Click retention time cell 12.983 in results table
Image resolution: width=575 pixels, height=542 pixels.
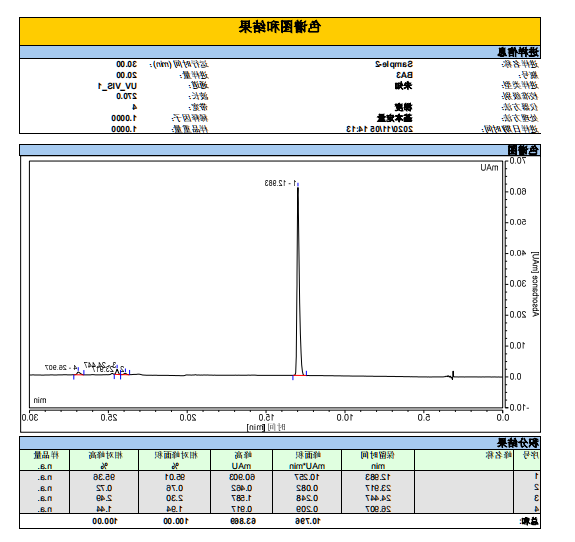click(378, 477)
